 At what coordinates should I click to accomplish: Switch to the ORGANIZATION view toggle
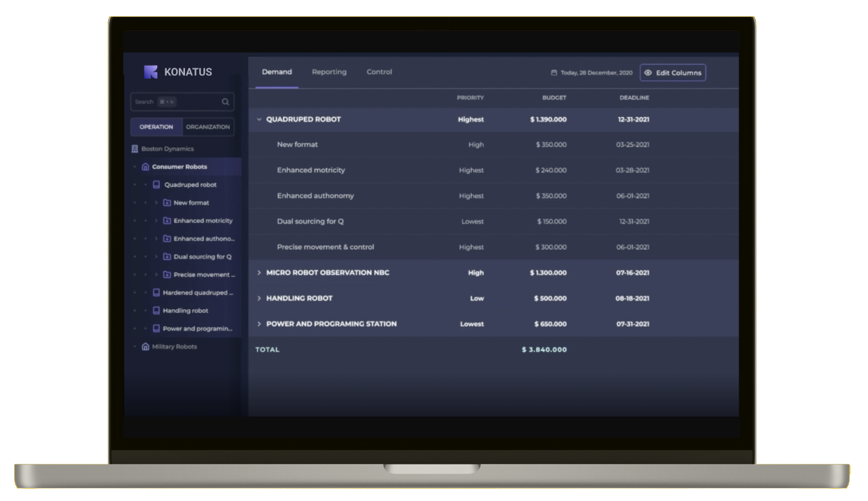208,127
